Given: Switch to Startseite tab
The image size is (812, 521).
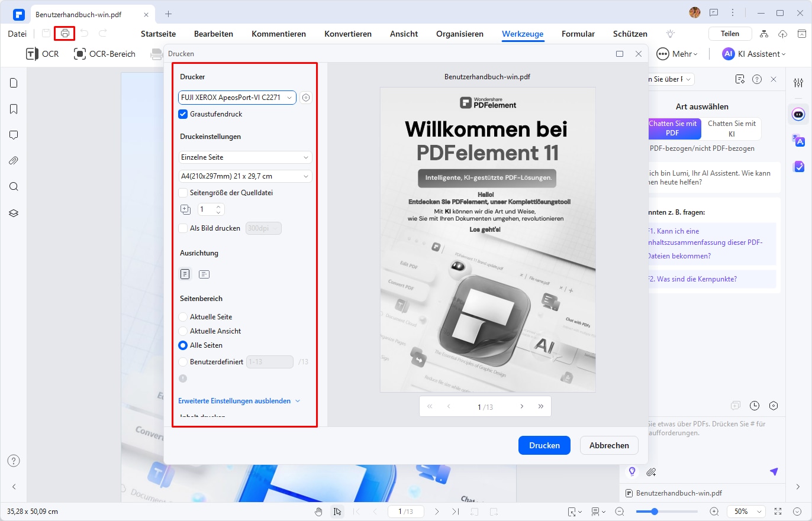Looking at the screenshot, I should tap(158, 34).
